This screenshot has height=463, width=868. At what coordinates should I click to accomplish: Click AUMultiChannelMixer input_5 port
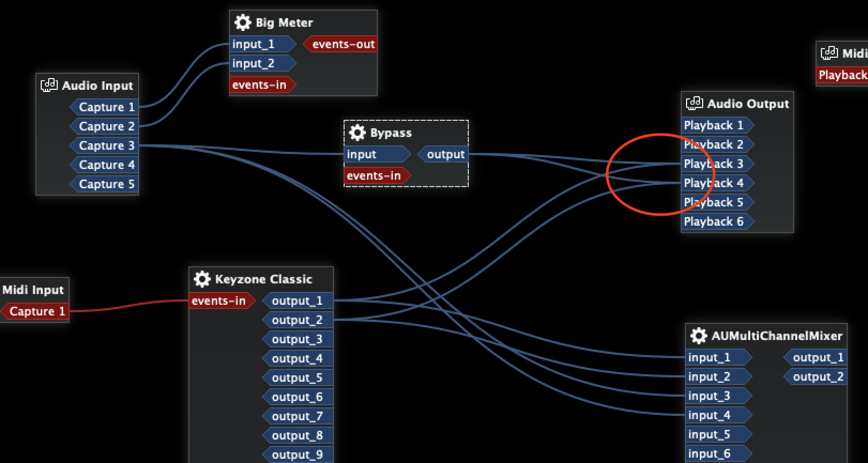pos(719,434)
